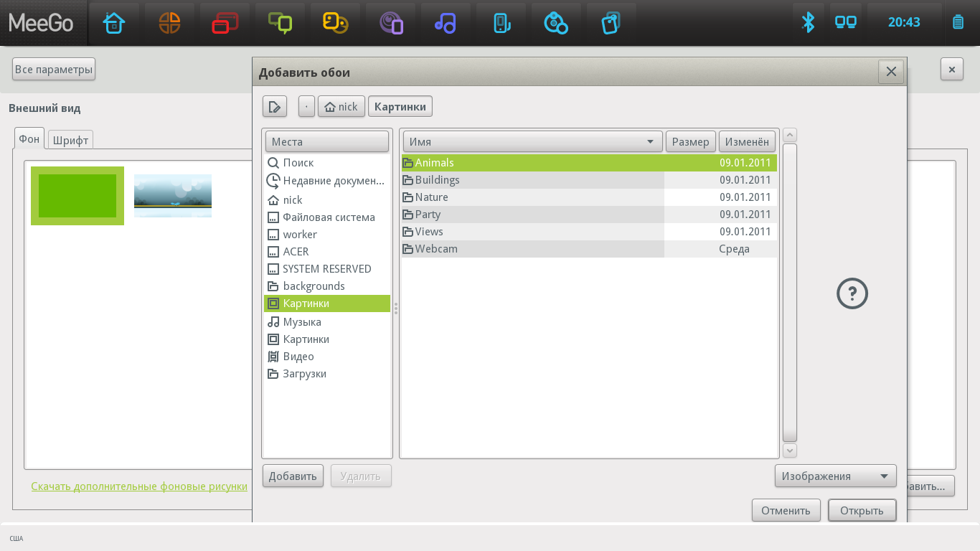Image resolution: width=980 pixels, height=551 pixels.
Task: Sort by the Имя column header
Action: [x=532, y=142]
